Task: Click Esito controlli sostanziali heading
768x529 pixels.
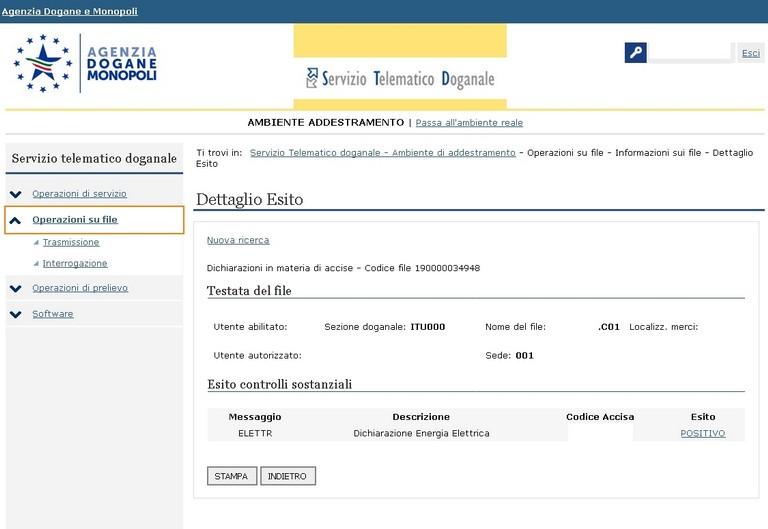Action: tap(279, 385)
